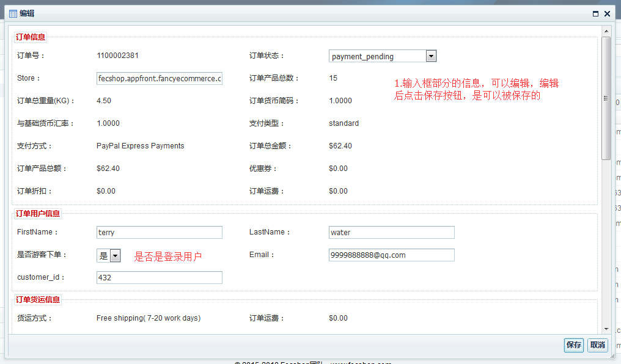Focus the FirstName field containing terry

(x=159, y=232)
